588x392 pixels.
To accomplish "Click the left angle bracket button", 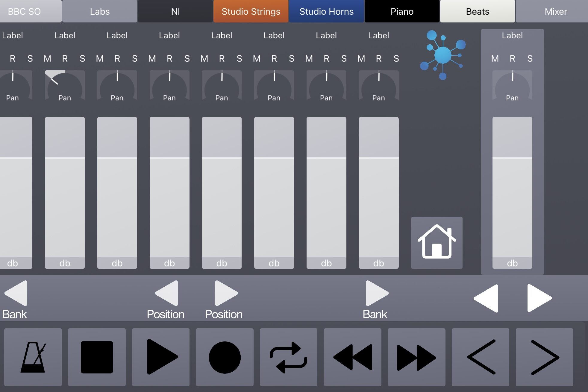I will (x=480, y=357).
